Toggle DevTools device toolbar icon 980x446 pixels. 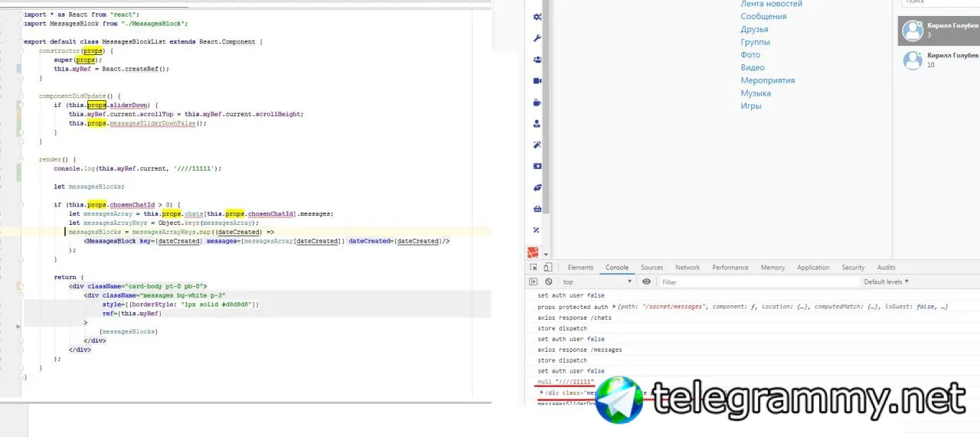click(x=547, y=267)
